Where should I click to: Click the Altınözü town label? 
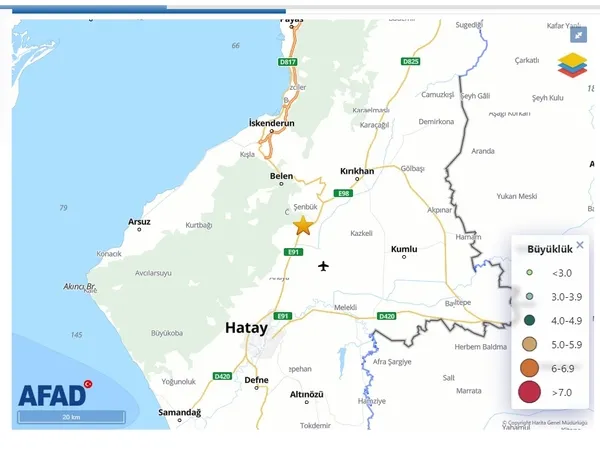click(307, 394)
